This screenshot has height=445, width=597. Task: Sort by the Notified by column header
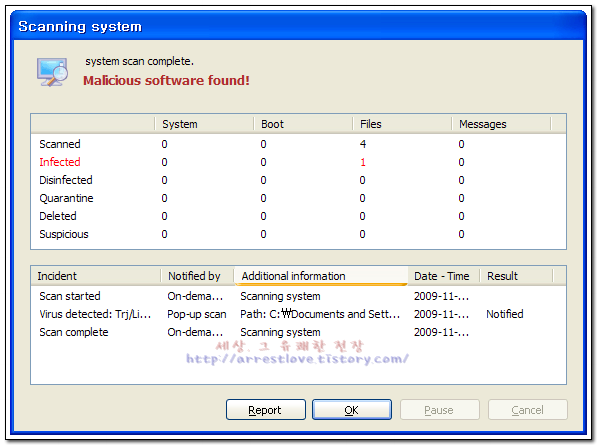pyautogui.click(x=197, y=276)
